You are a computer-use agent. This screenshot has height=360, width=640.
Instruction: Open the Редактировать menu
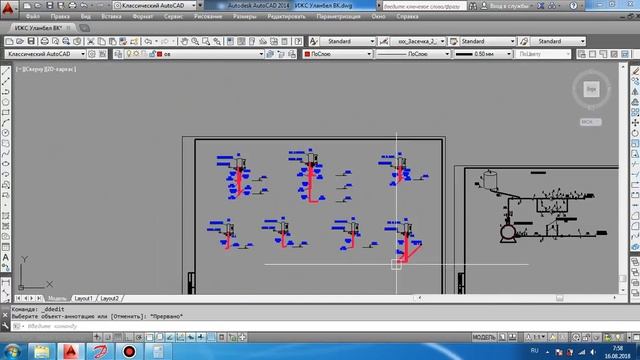287,17
